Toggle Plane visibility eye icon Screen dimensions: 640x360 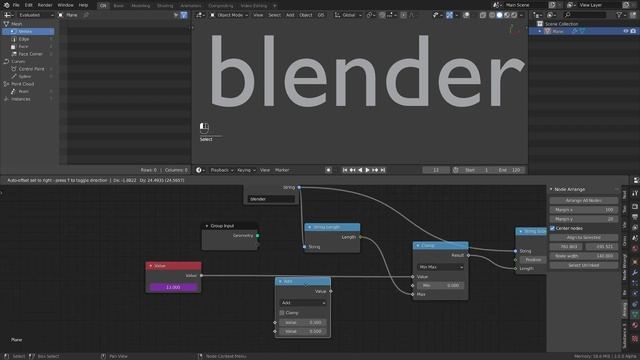click(x=625, y=31)
